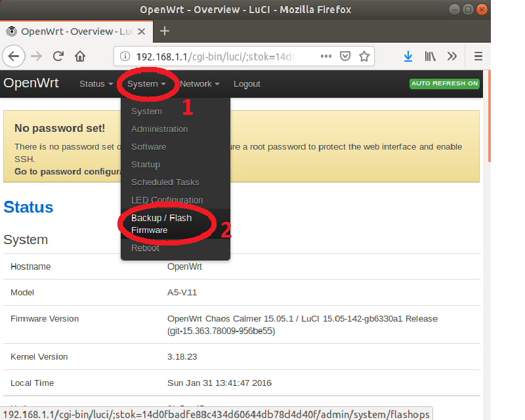The height and width of the screenshot is (420, 525).
Task: Open the Firefox Library
Action: (430, 56)
